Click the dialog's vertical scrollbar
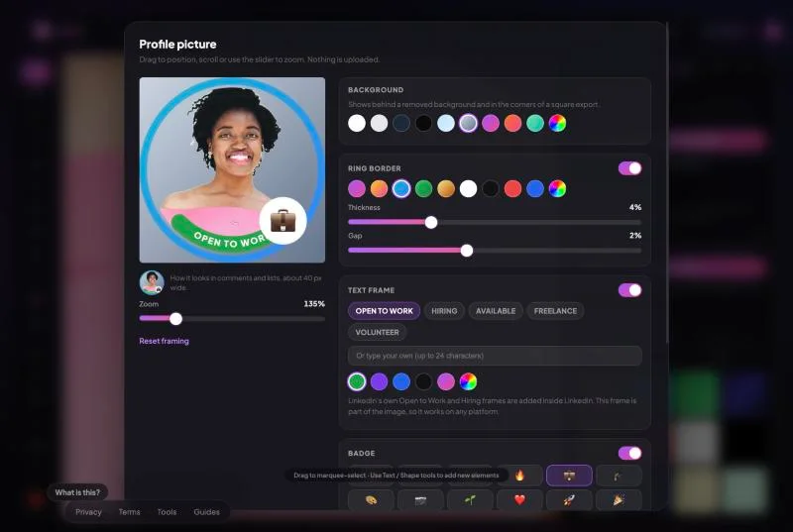The image size is (793, 532). (667, 182)
